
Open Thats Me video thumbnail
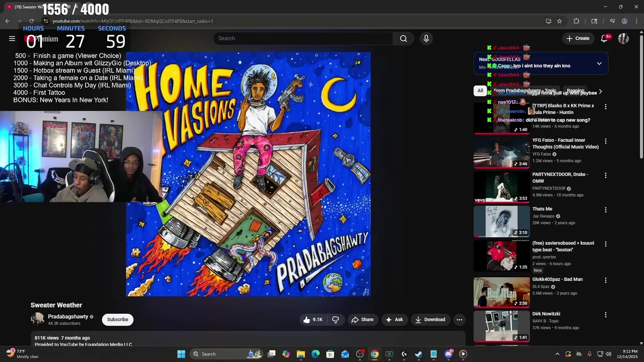(x=502, y=221)
